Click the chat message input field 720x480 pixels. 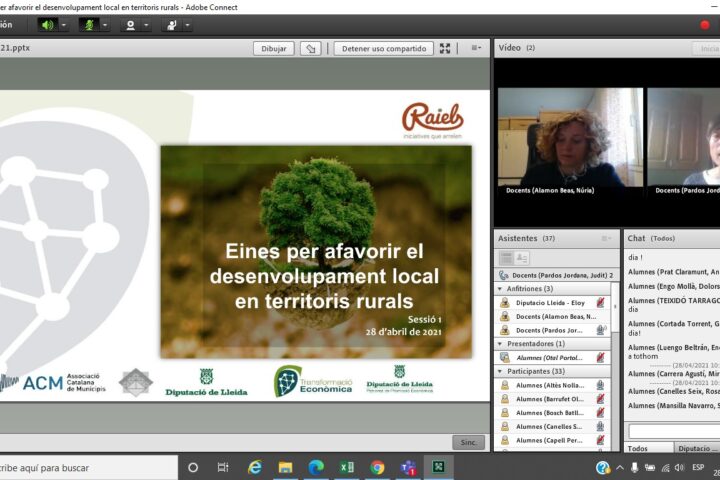coord(674,431)
